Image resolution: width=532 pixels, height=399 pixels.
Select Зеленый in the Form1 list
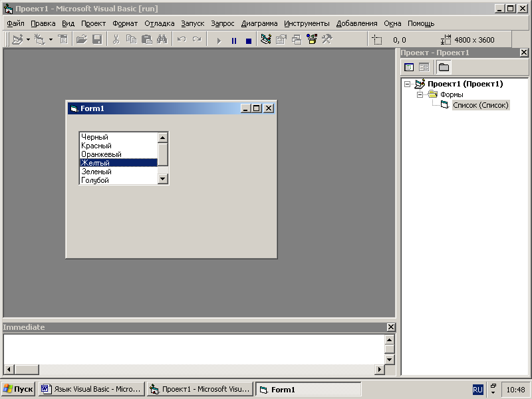(118, 172)
